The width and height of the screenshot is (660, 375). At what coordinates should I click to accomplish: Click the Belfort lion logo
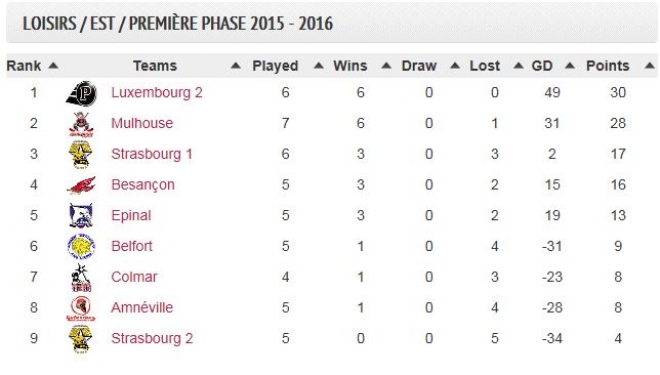[81, 246]
